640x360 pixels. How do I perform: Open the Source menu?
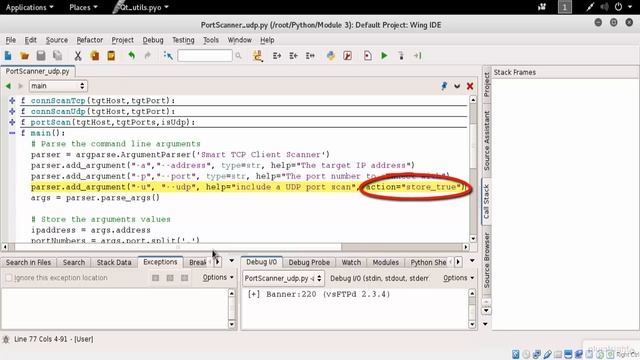(57, 40)
